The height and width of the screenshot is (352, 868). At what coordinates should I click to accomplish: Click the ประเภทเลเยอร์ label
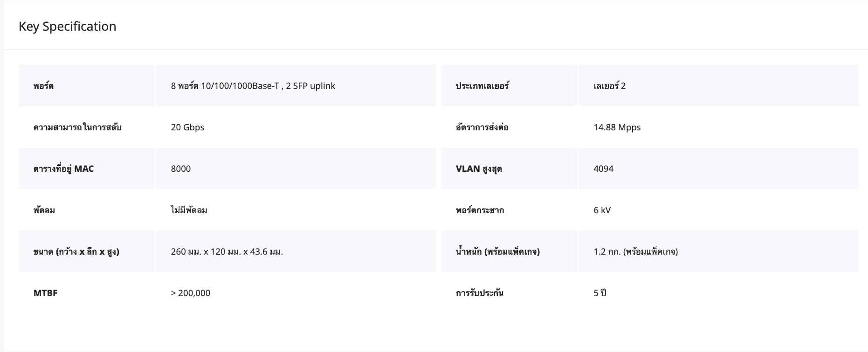coord(482,86)
